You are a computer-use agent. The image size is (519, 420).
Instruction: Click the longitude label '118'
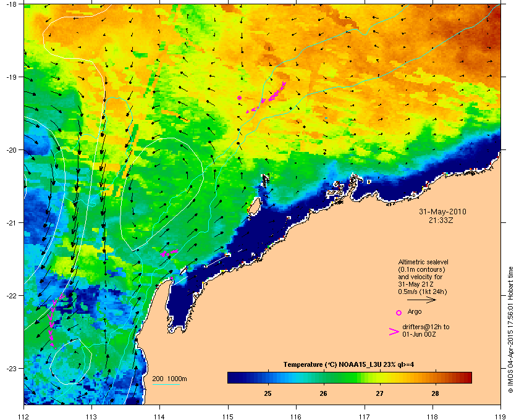[x=432, y=417]
